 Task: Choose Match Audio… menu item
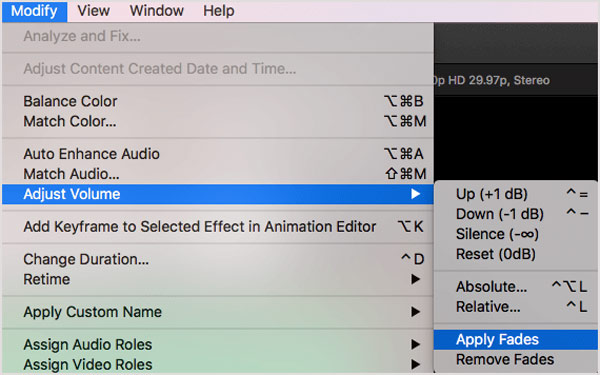(218, 174)
